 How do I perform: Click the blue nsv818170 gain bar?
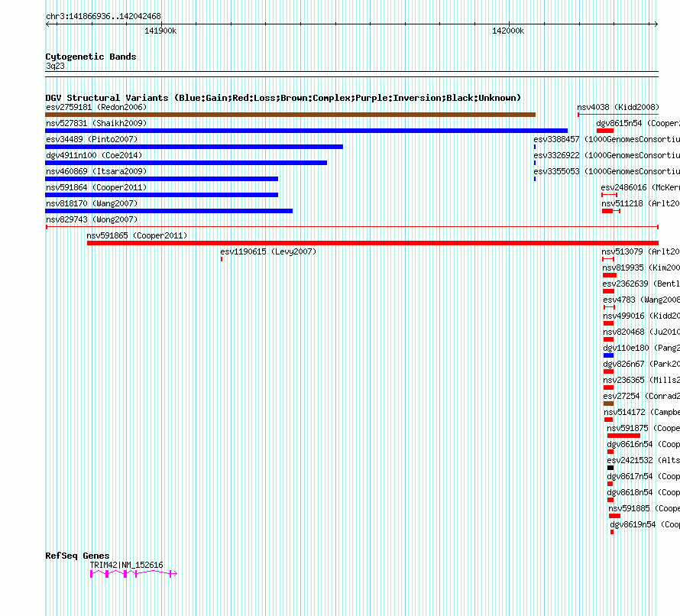[x=169, y=211]
